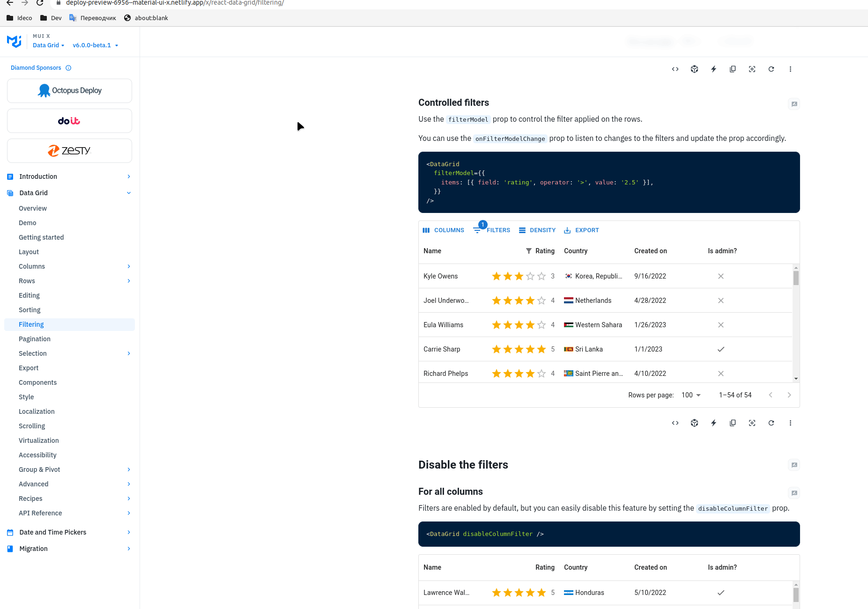
Task: Open the Переводчик bookmark
Action: (x=93, y=18)
